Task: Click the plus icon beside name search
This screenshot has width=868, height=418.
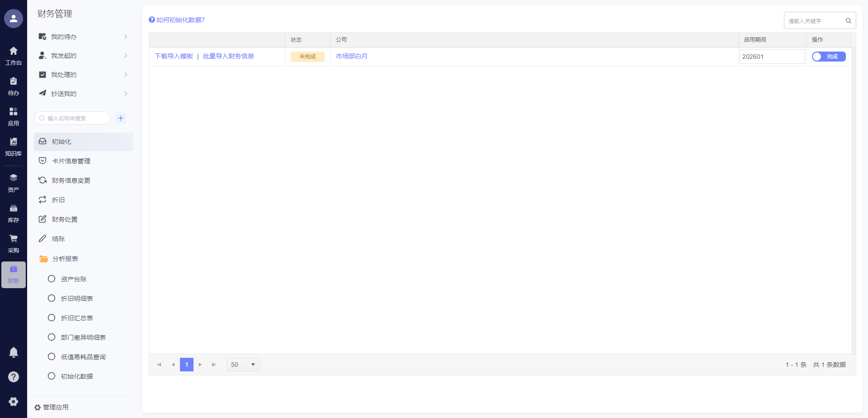Action: [x=121, y=118]
